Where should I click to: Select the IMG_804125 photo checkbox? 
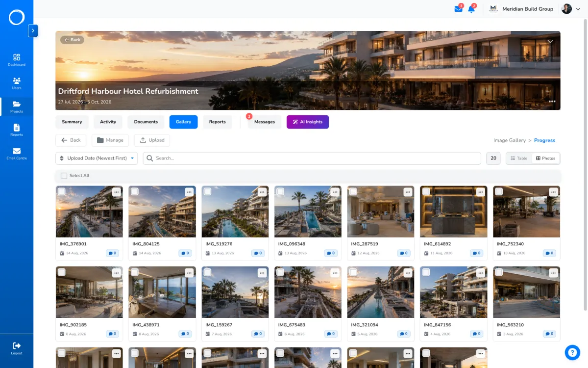[135, 191]
